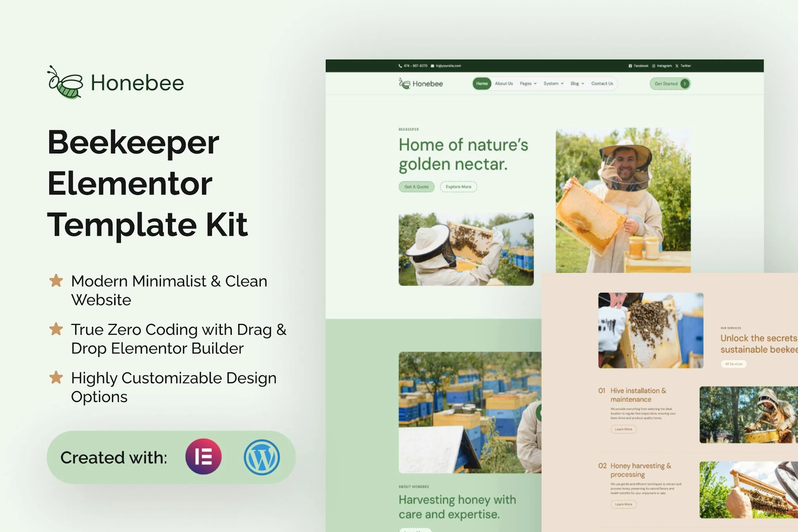Click the WordPress logo icon

[262, 457]
